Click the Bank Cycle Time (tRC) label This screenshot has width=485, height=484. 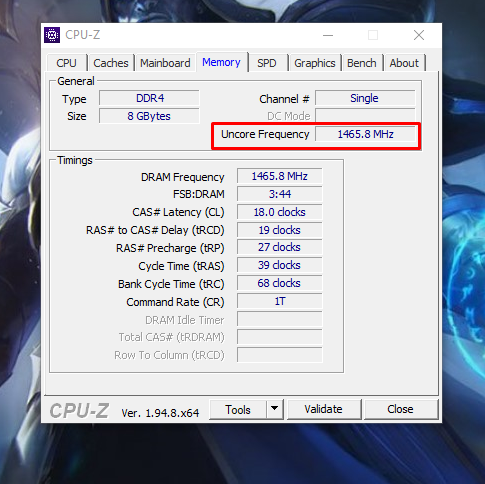pyautogui.click(x=171, y=284)
